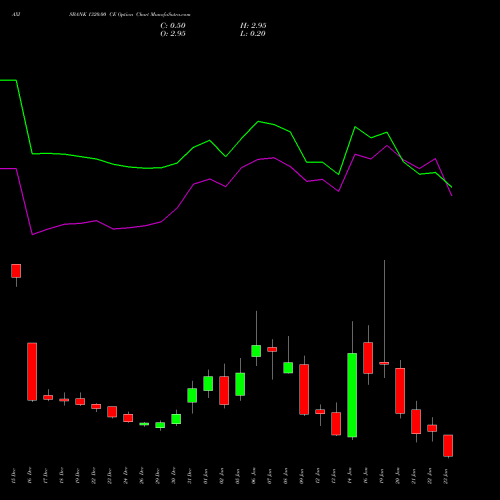Click the open value O: 2.95
Screen dimensions: 500x500
tap(173, 34)
